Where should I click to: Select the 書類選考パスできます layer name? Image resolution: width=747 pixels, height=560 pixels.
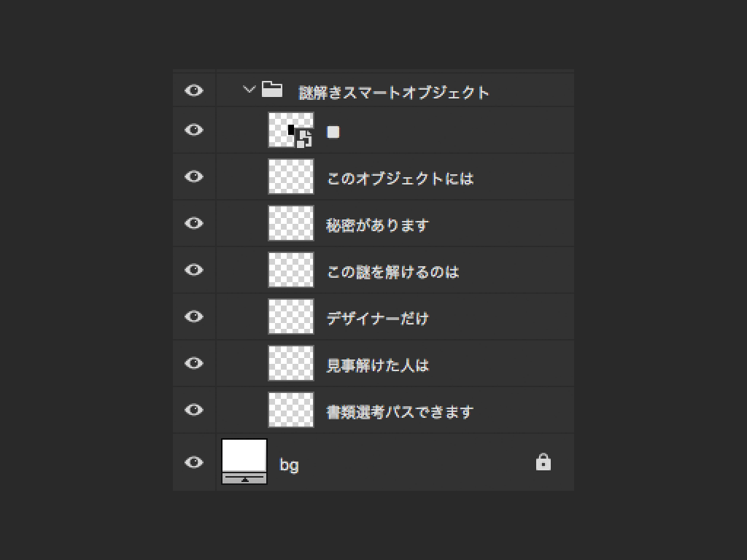(400, 412)
